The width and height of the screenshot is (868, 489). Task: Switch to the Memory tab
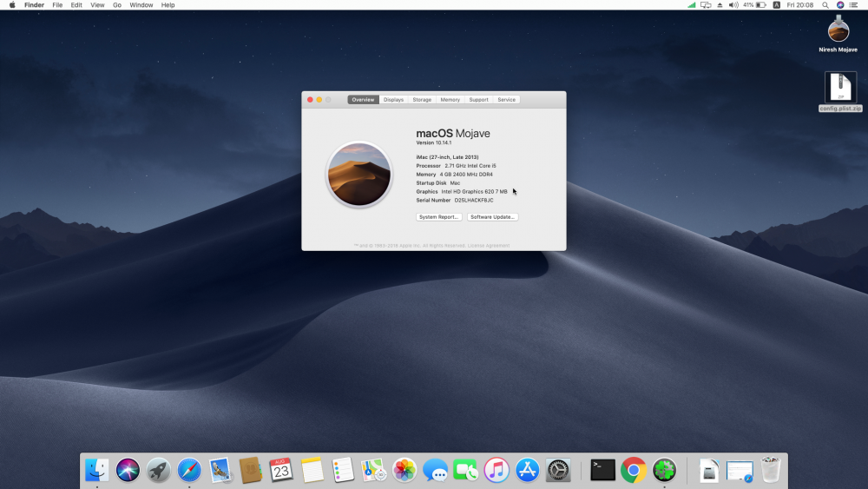[x=450, y=100]
